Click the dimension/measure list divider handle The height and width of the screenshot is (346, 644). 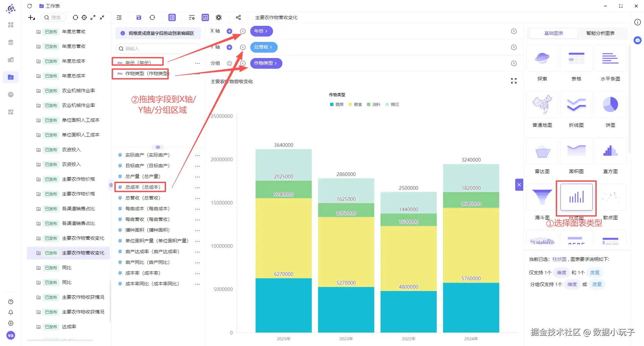click(x=158, y=147)
